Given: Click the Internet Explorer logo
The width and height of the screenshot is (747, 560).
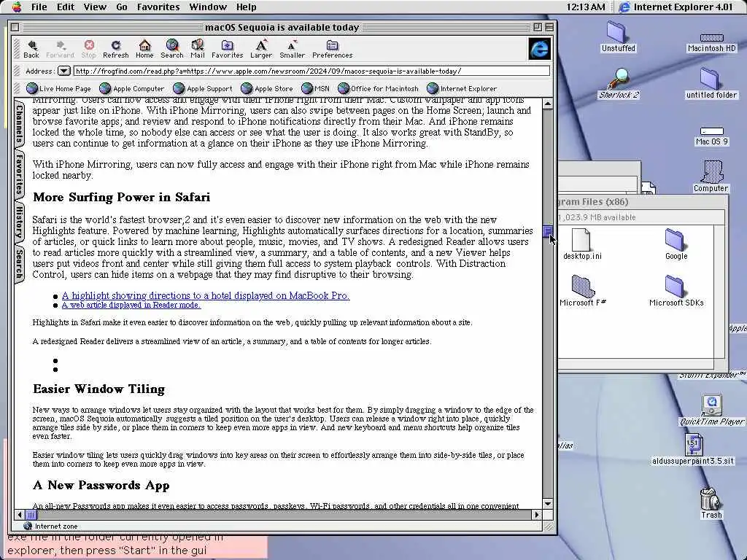Looking at the screenshot, I should click(x=539, y=49).
